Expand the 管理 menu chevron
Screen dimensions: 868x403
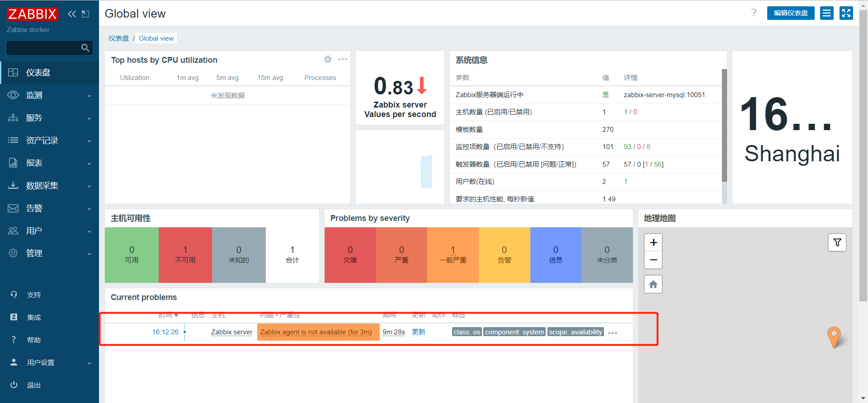[x=89, y=254]
